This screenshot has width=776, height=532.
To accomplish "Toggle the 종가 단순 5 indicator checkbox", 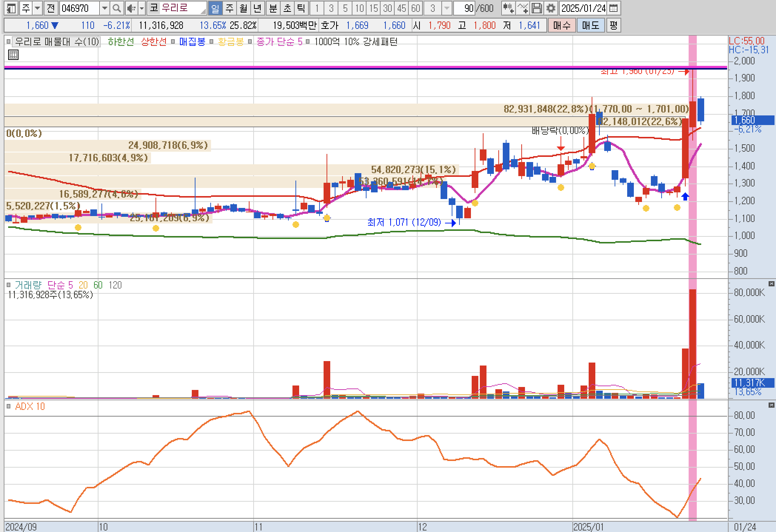I will 250,42.
